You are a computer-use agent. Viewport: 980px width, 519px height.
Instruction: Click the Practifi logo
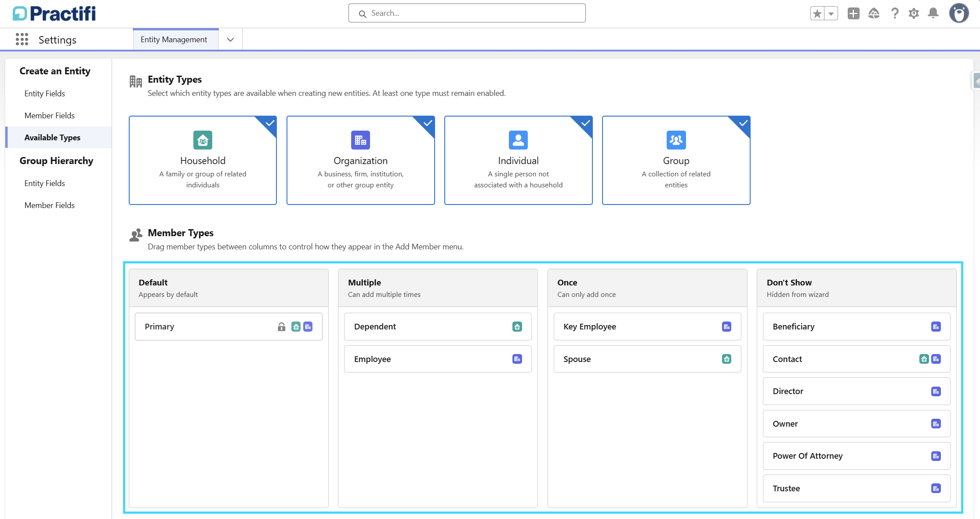tap(54, 13)
